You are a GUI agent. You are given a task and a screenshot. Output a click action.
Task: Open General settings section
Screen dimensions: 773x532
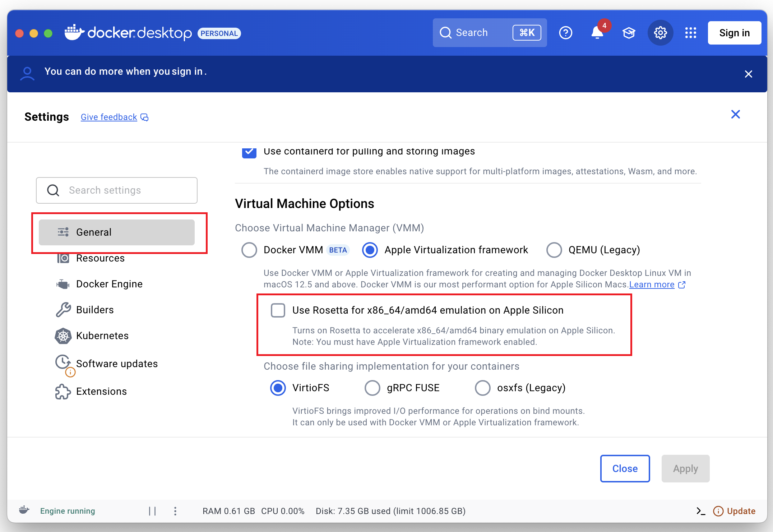tap(117, 232)
